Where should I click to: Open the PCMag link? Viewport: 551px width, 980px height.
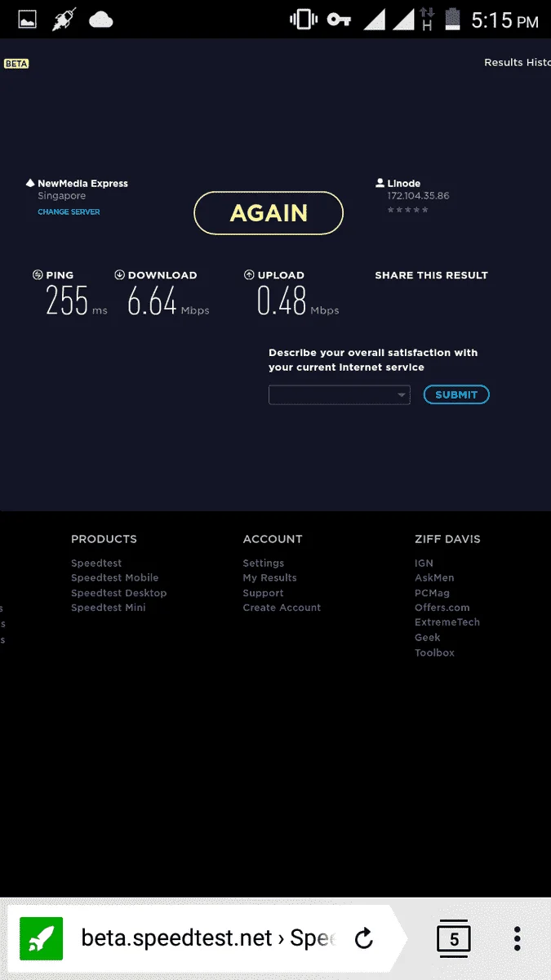pyautogui.click(x=432, y=593)
